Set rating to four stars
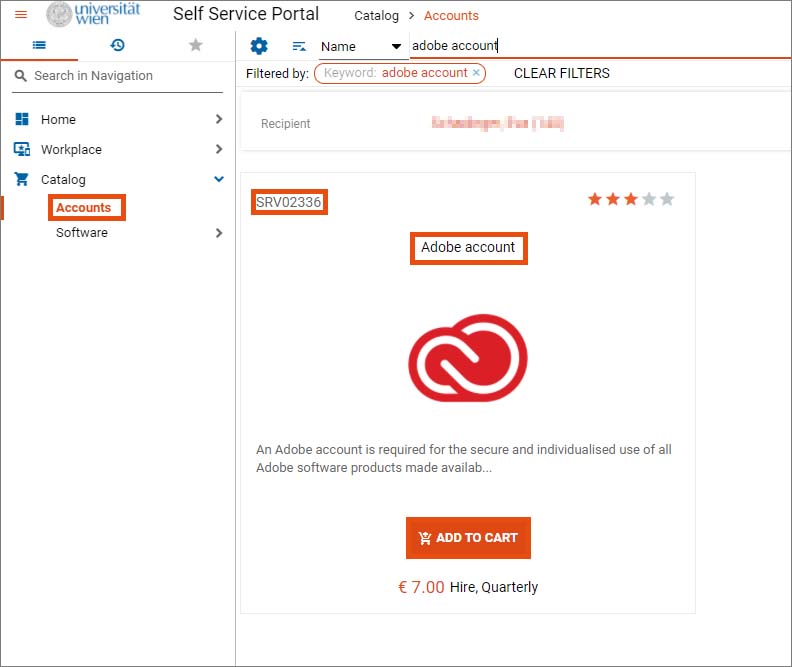792x667 pixels. pyautogui.click(x=649, y=199)
